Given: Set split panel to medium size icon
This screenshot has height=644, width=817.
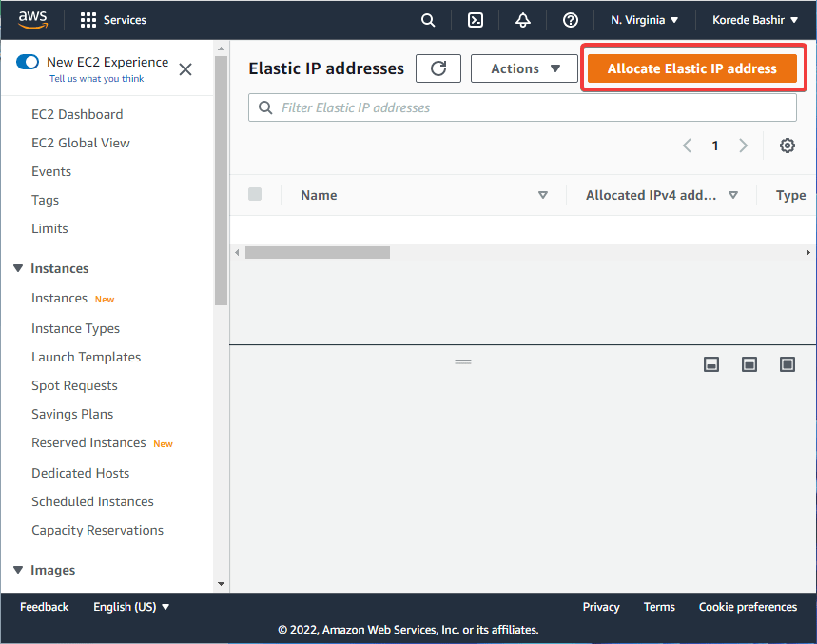Looking at the screenshot, I should pyautogui.click(x=749, y=364).
